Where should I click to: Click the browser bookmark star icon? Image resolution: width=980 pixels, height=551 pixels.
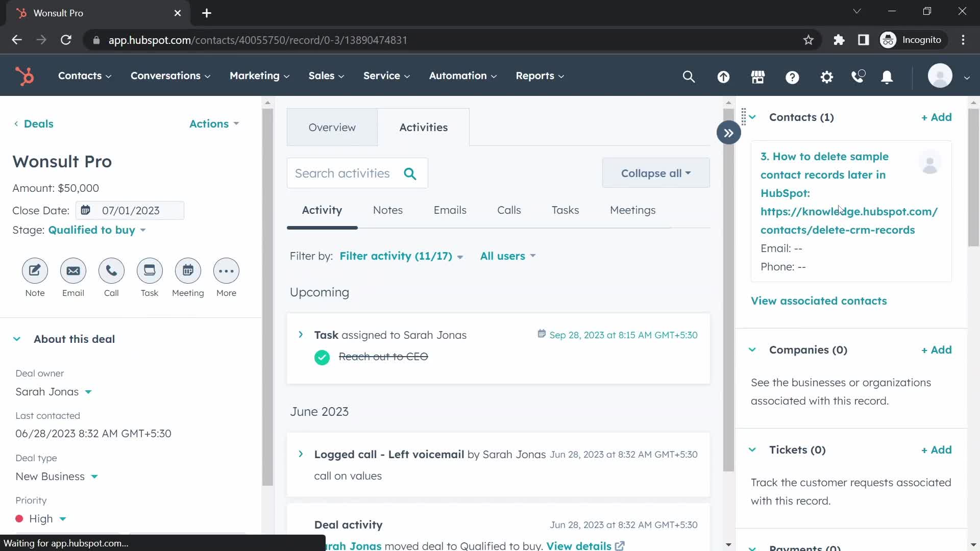(x=808, y=40)
